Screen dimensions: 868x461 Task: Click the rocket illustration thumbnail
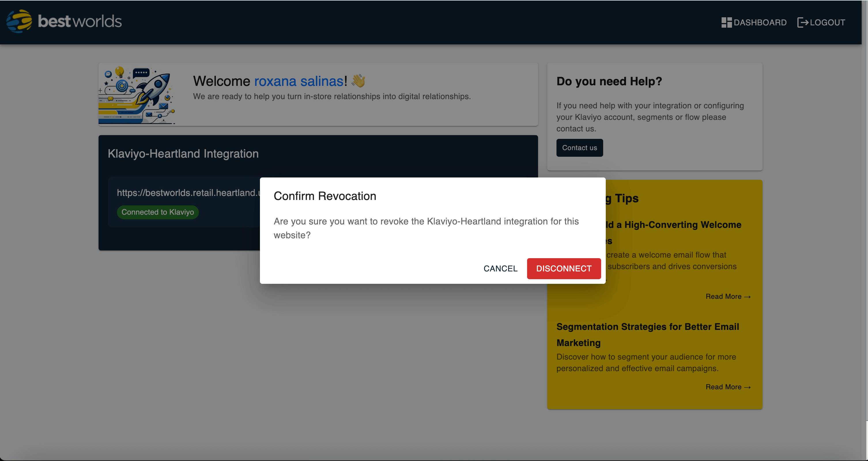point(137,95)
